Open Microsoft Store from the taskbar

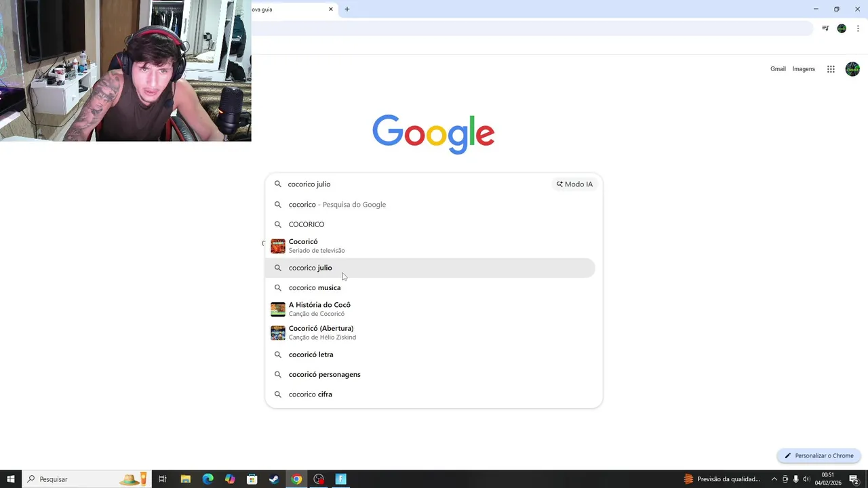point(252,479)
